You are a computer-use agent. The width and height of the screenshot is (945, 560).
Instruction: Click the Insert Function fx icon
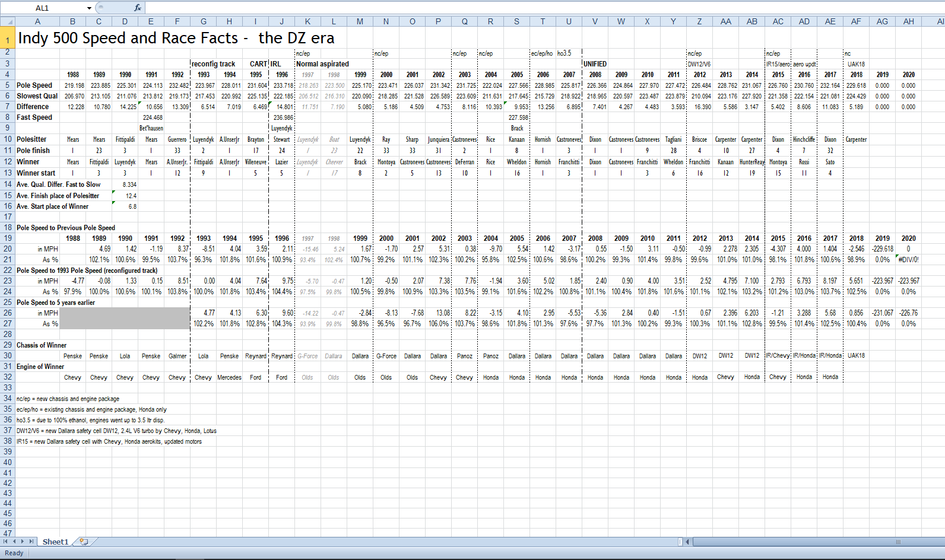tap(138, 8)
